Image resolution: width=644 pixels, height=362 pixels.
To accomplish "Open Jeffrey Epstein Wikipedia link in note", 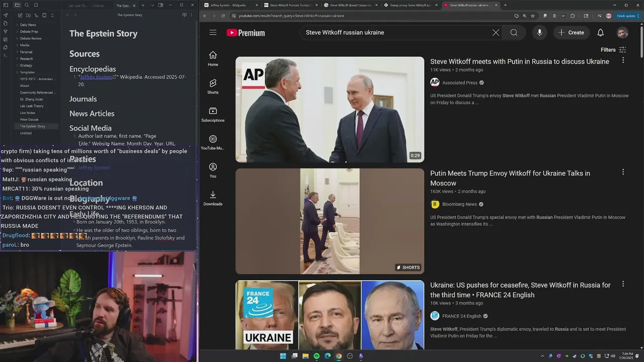I will point(97,77).
